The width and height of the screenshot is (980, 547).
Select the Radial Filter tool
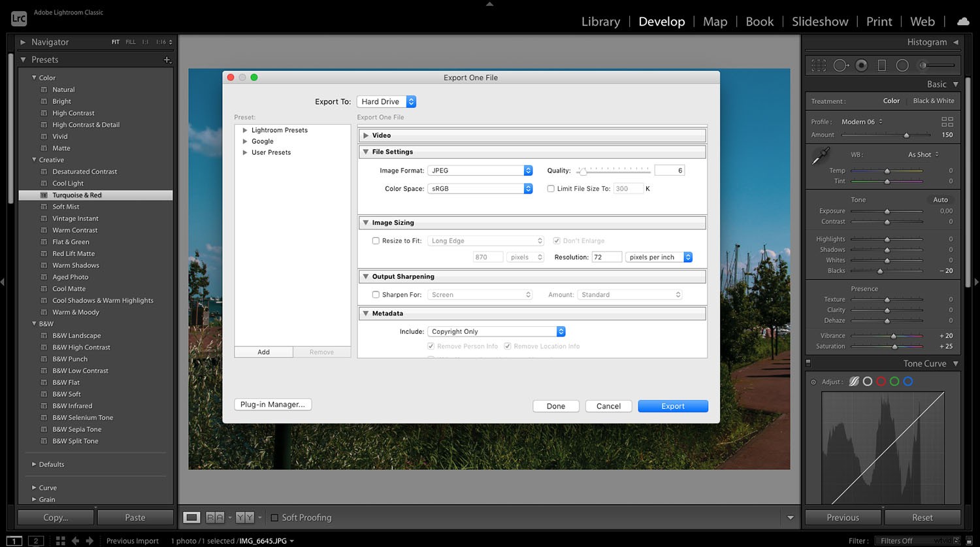coord(902,65)
